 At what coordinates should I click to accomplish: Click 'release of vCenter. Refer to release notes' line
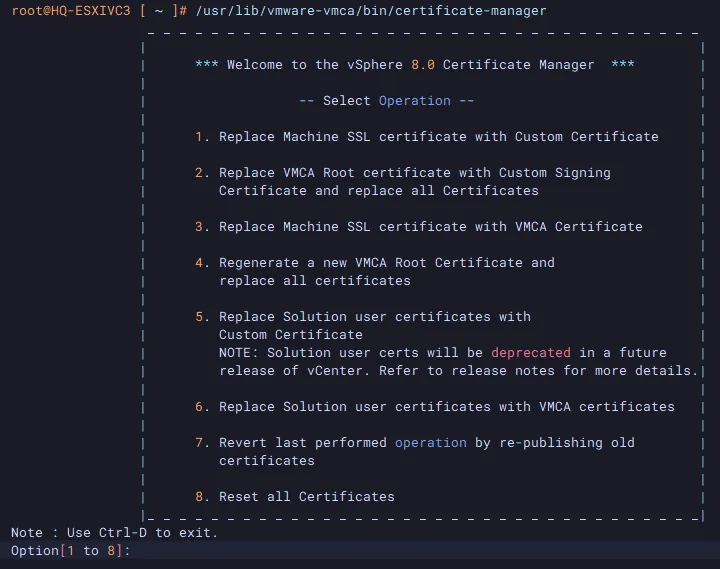pyautogui.click(x=458, y=371)
